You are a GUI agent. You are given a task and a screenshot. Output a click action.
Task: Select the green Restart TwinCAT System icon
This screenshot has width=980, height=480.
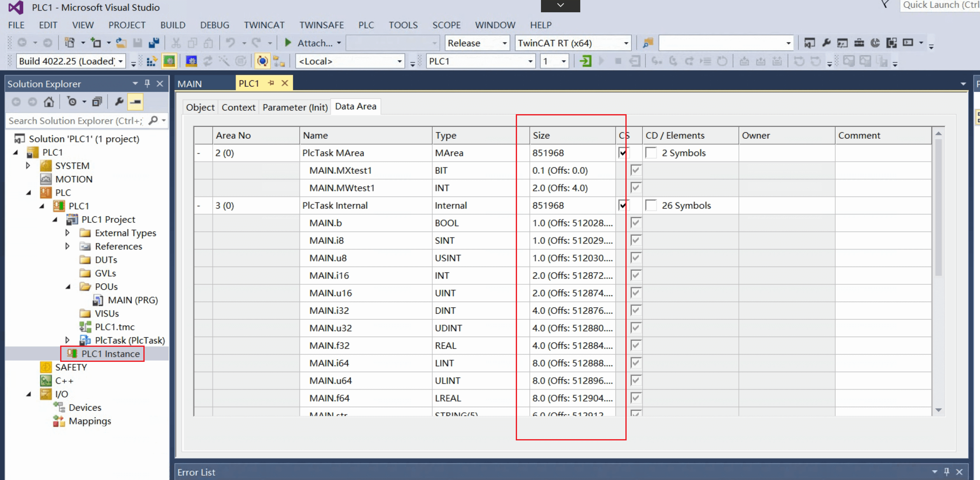(x=169, y=61)
